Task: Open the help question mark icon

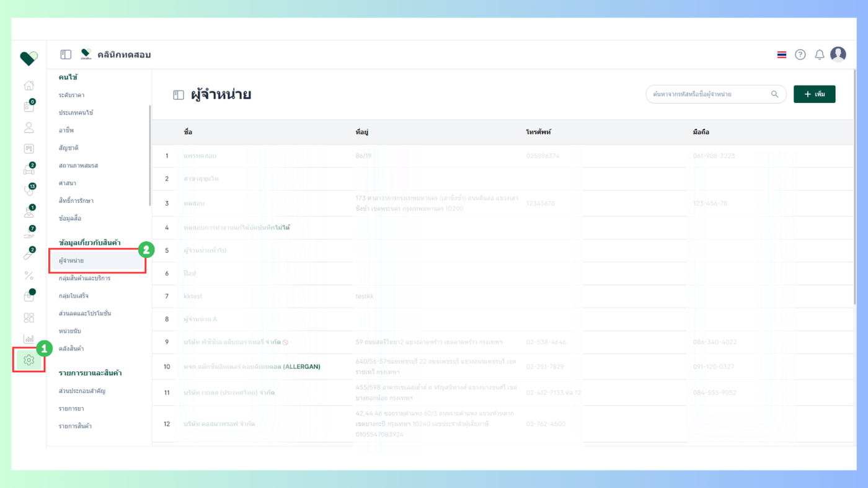Action: 800,55
